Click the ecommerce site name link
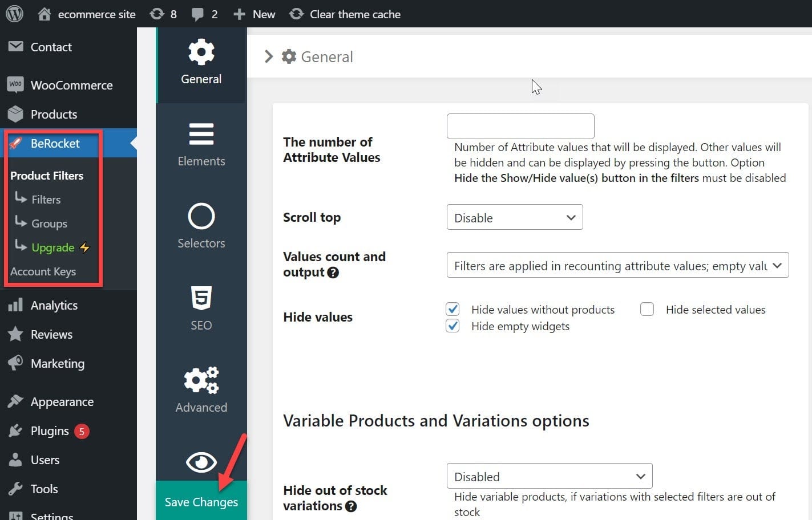Screen dimensions: 812x520 (x=97, y=14)
